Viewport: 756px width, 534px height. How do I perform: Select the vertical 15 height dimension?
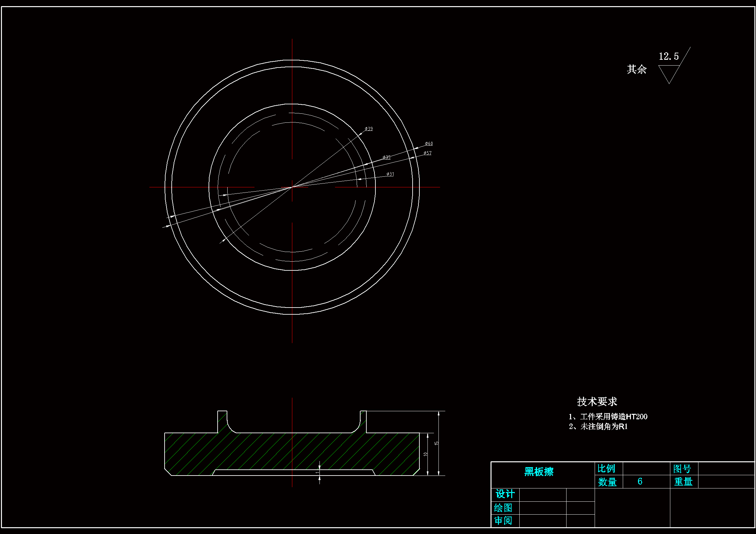pos(437,443)
